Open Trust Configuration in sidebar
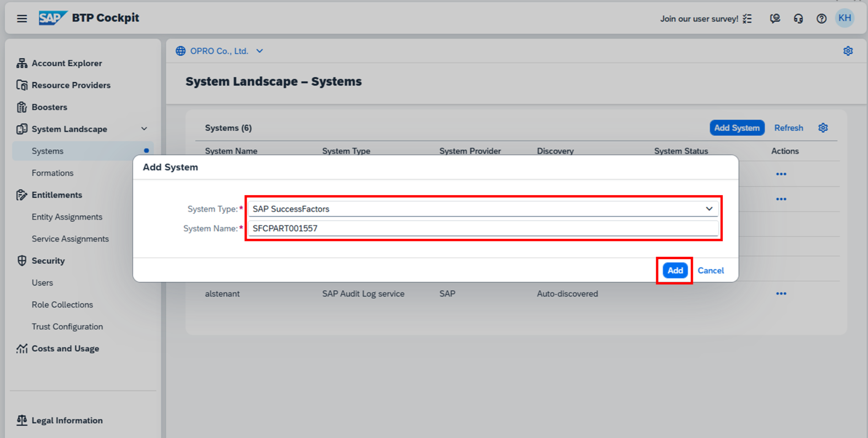This screenshot has width=868, height=438. coord(67,326)
